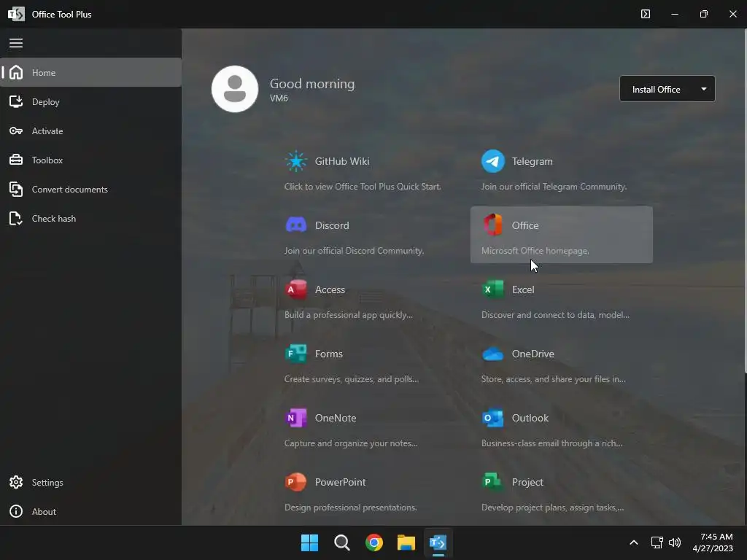Click the Convert documents icon
The width and height of the screenshot is (747, 560).
[16, 189]
